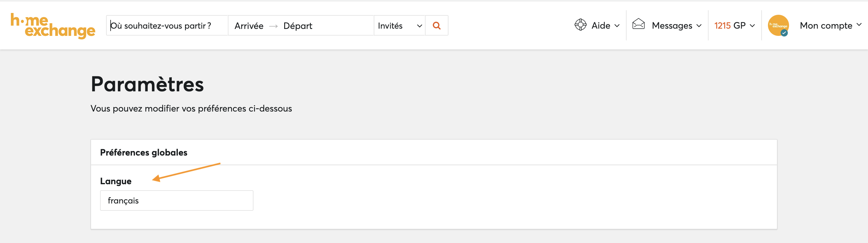
Task: Select the Départ date field
Action: click(297, 26)
